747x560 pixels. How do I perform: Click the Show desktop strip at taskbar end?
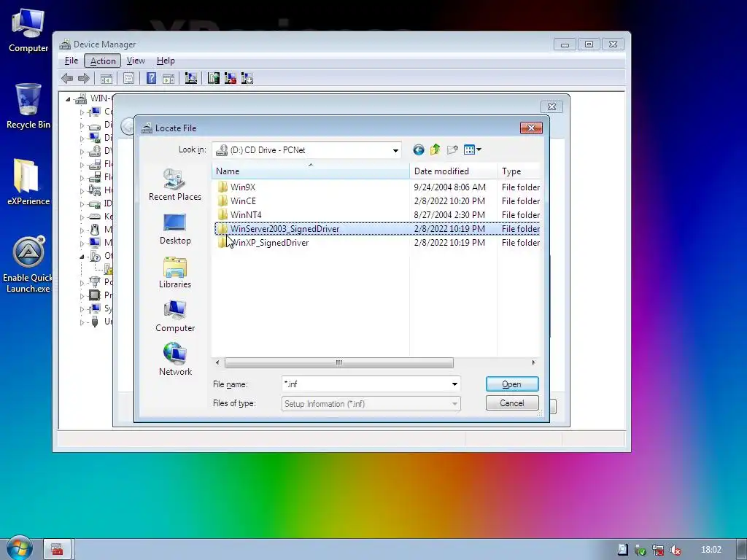pos(742,550)
